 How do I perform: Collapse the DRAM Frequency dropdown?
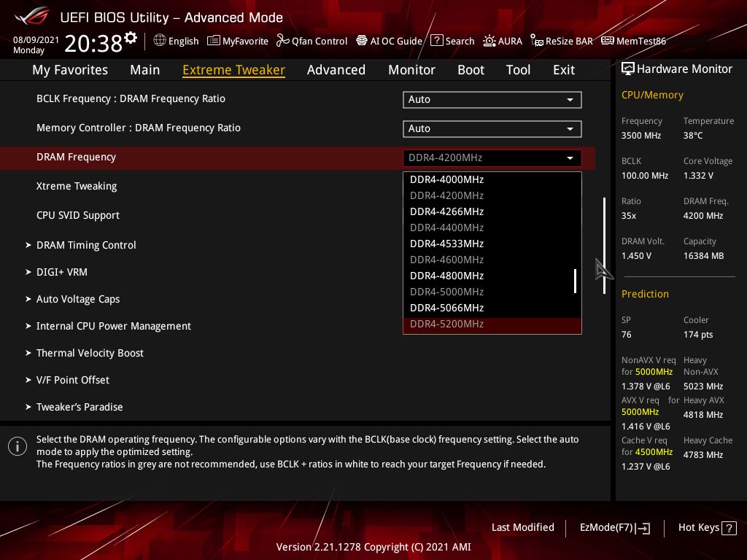[x=492, y=157]
